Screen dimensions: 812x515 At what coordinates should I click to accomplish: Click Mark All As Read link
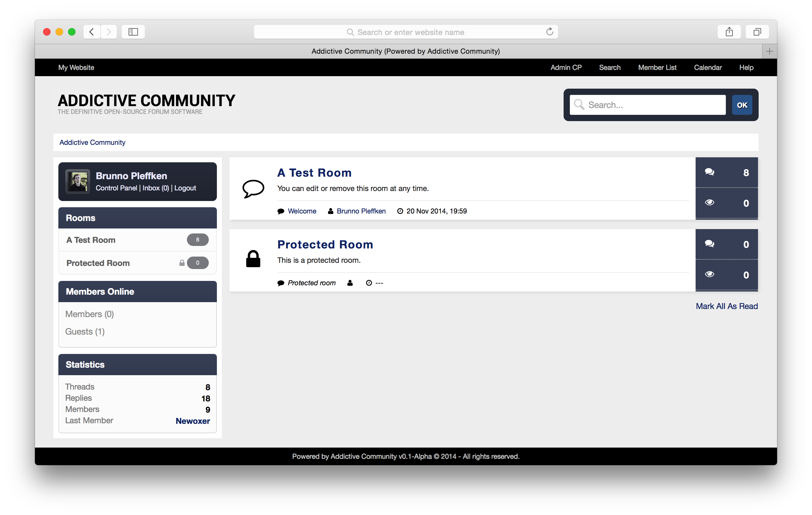[726, 306]
